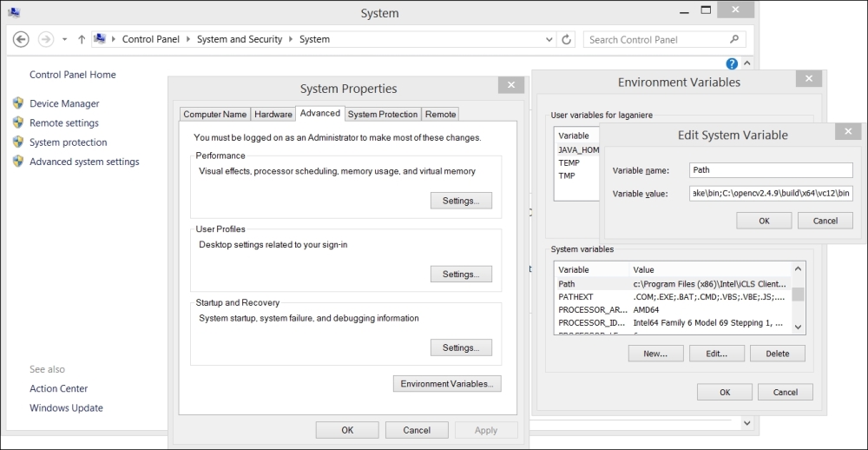Click the system variables list scroll down arrow
Image resolution: width=868 pixels, height=450 pixels.
pyautogui.click(x=798, y=327)
